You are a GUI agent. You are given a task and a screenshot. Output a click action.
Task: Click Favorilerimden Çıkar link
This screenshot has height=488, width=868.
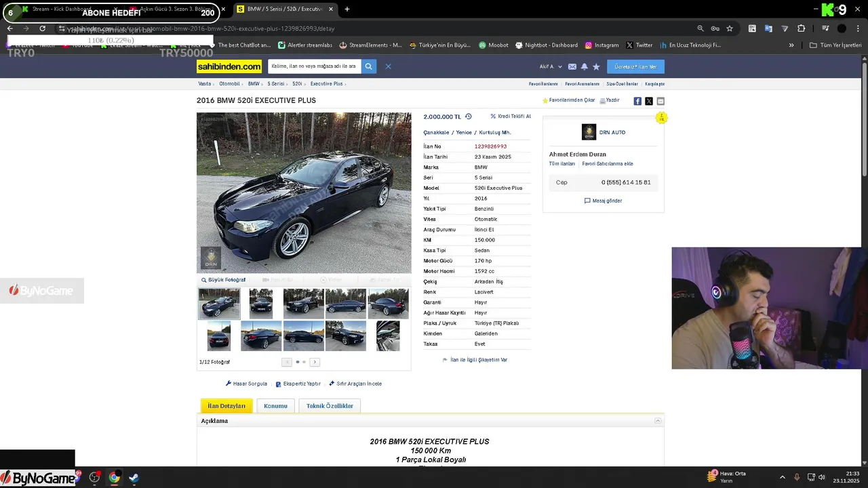pos(568,100)
